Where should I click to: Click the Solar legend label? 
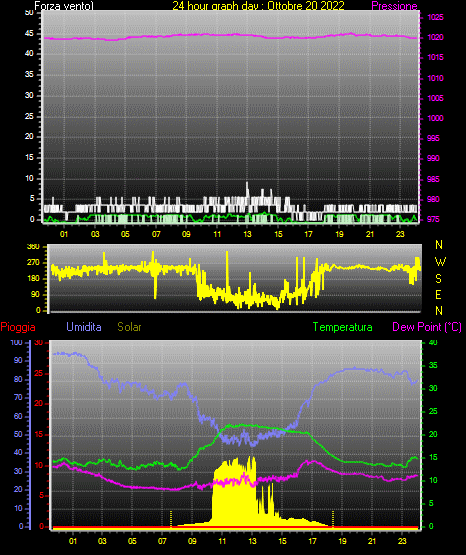pos(129,327)
